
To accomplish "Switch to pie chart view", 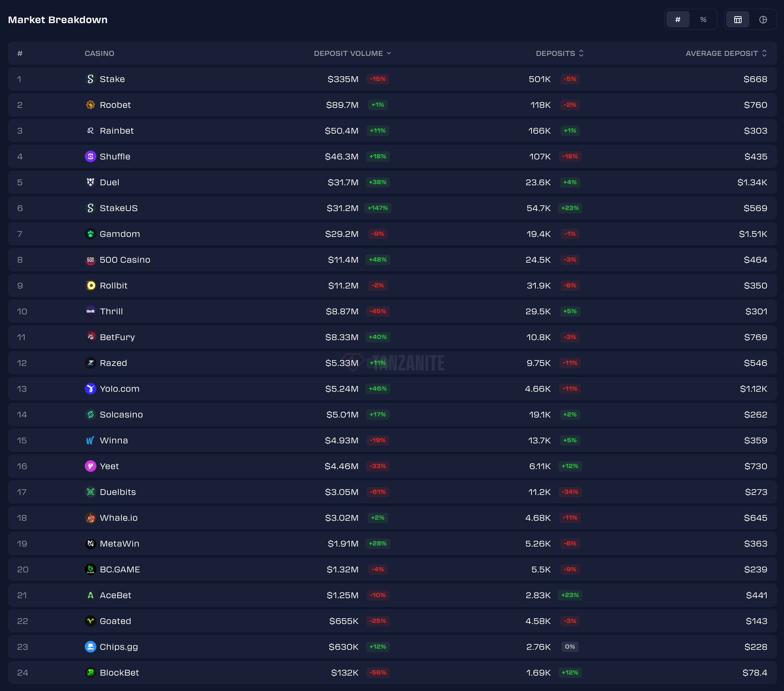I will [x=763, y=20].
